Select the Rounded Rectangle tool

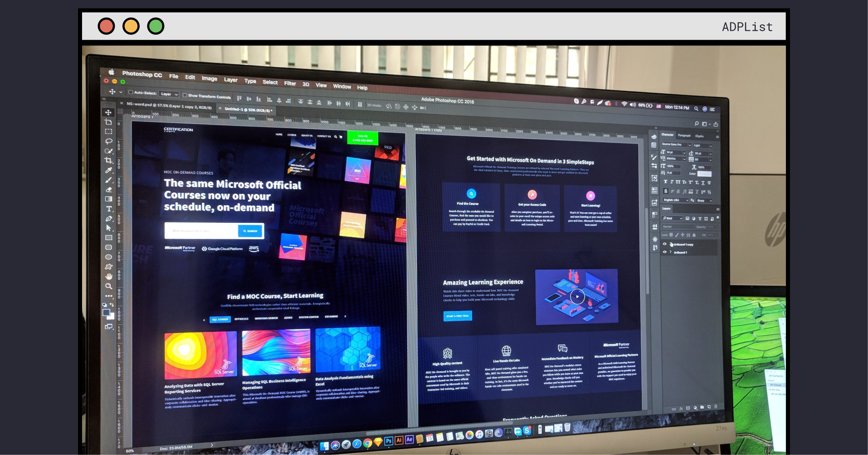(108, 247)
